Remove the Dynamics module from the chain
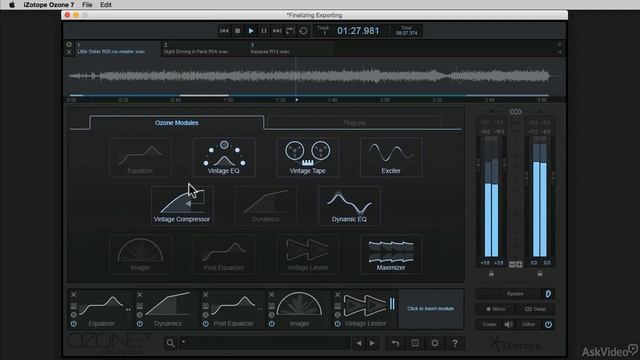The image size is (640, 360). tap(140, 295)
